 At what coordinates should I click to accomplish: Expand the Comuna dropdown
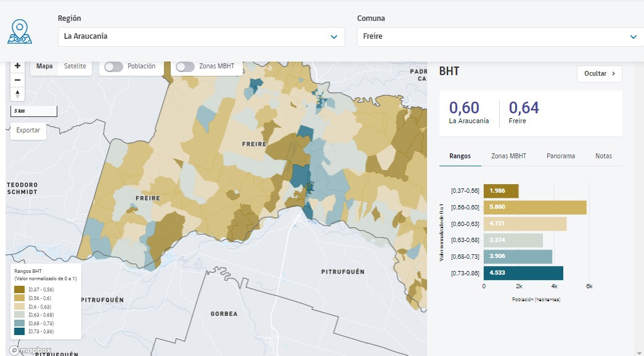pos(500,36)
